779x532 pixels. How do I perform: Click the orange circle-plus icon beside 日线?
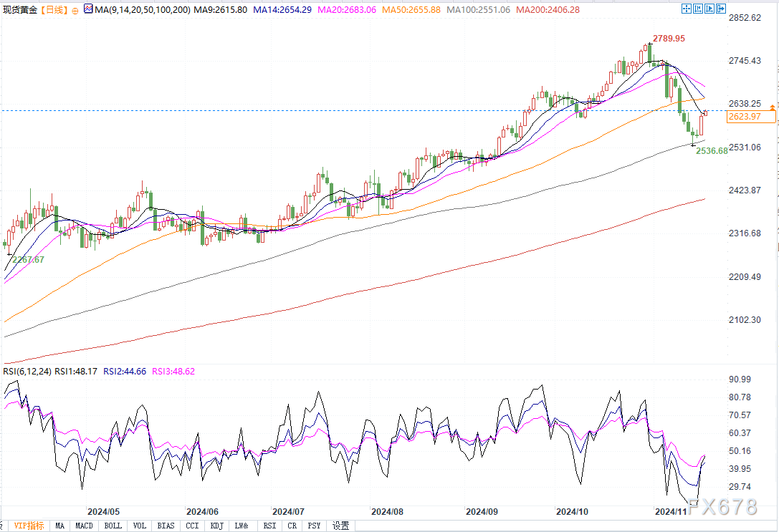[76, 11]
